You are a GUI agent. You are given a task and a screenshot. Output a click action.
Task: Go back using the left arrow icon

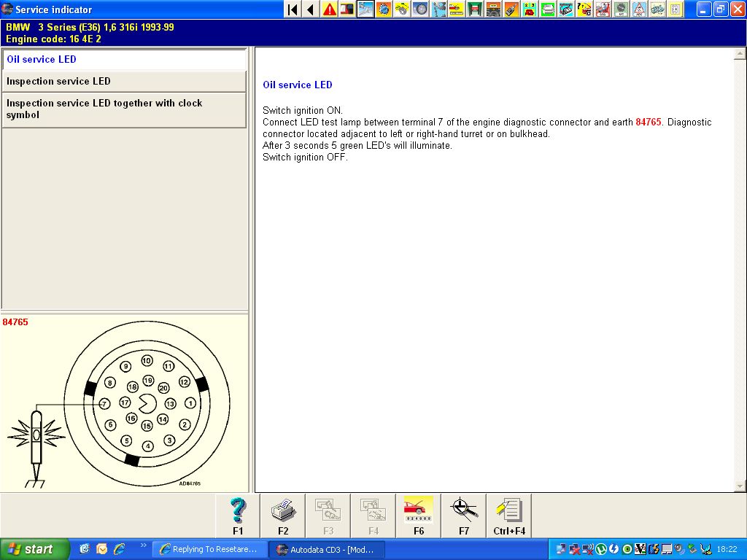(x=310, y=9)
